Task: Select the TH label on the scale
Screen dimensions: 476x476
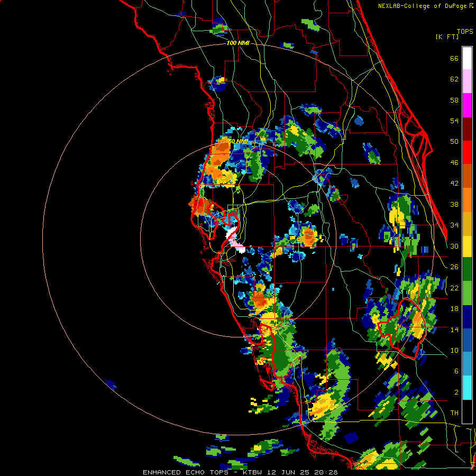Action: click(454, 413)
